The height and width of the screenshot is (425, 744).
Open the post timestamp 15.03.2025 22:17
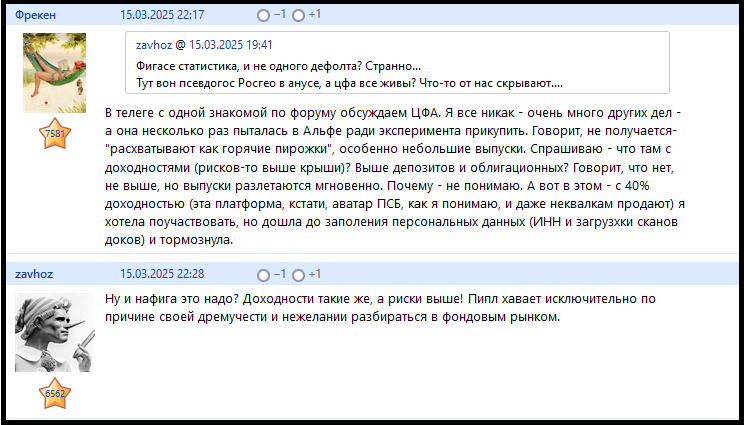pos(162,15)
